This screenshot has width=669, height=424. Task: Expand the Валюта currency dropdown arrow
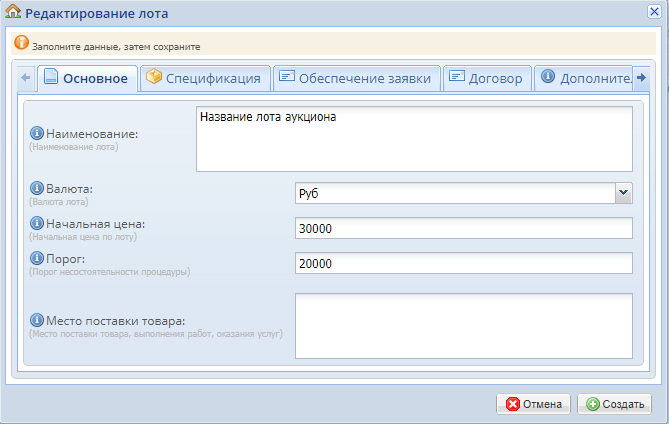(x=623, y=194)
